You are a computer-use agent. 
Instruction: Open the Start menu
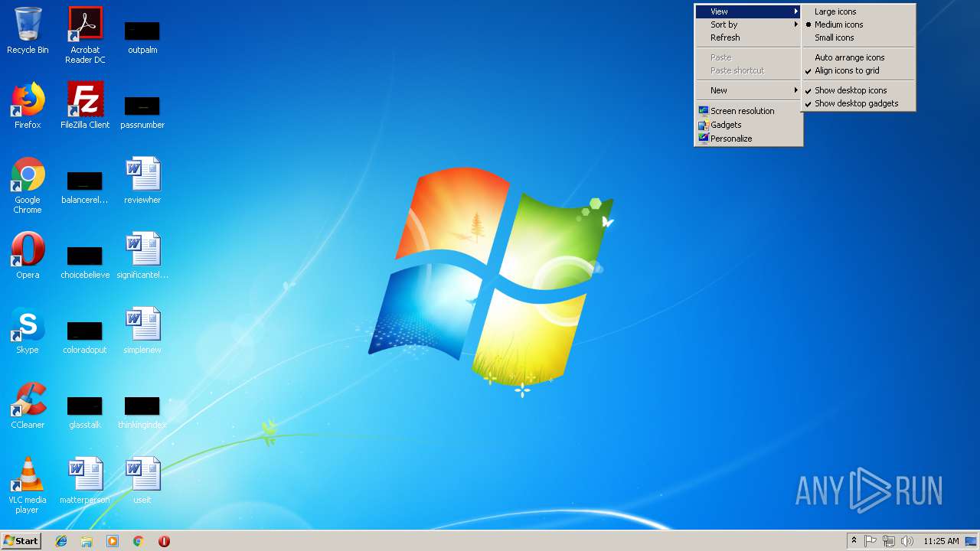[x=21, y=541]
